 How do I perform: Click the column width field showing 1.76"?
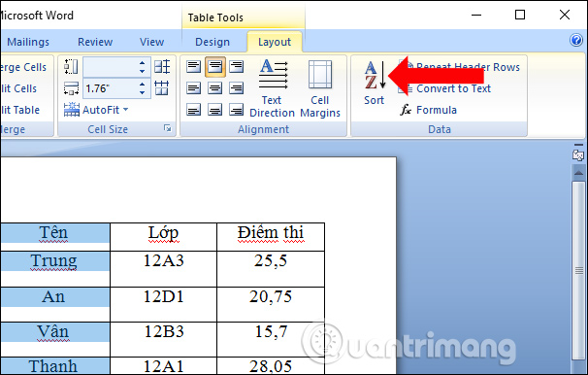(110, 88)
